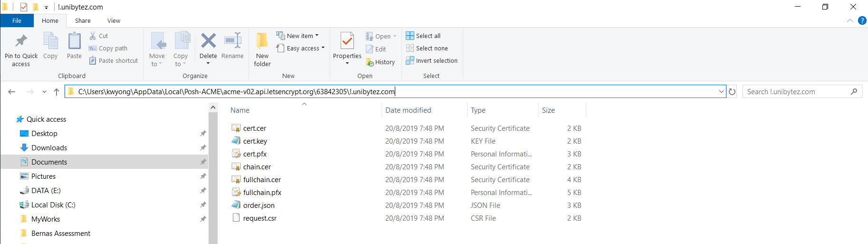Image resolution: width=868 pixels, height=244 pixels.
Task: Select the cert.key file
Action: [255, 141]
